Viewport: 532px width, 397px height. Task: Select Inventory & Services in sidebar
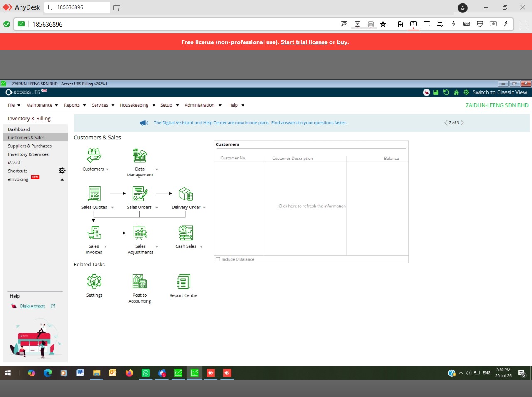28,154
